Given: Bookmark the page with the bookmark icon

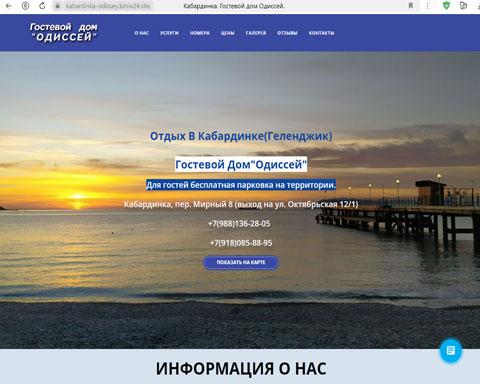Looking at the screenshot, I should pyautogui.click(x=411, y=6).
